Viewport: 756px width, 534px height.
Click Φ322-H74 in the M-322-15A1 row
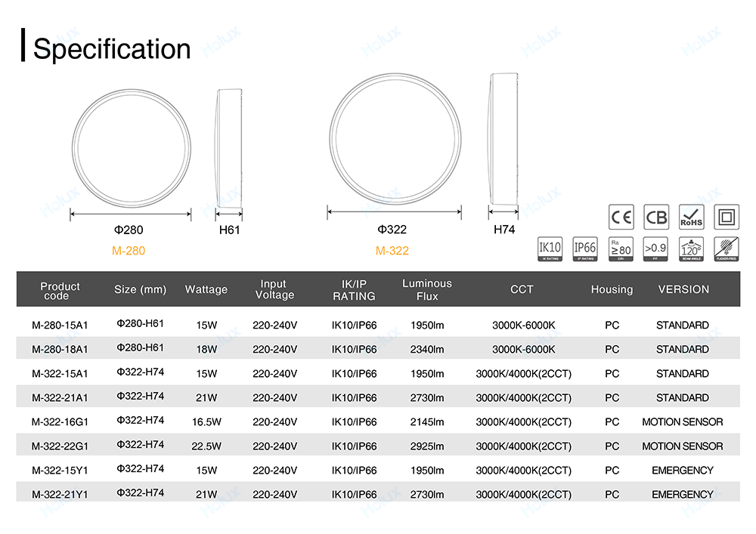pos(141,372)
